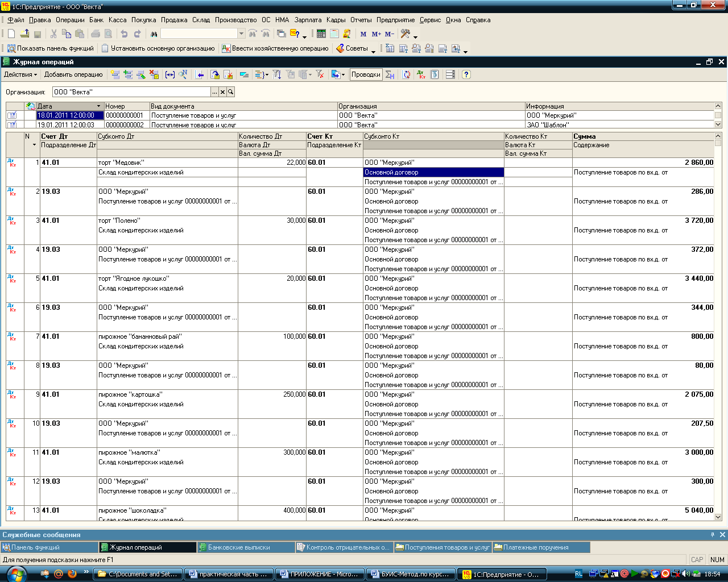Screen dimensions: 728x582
Task: Open the calendar icon in main toolbar
Action: [334, 34]
